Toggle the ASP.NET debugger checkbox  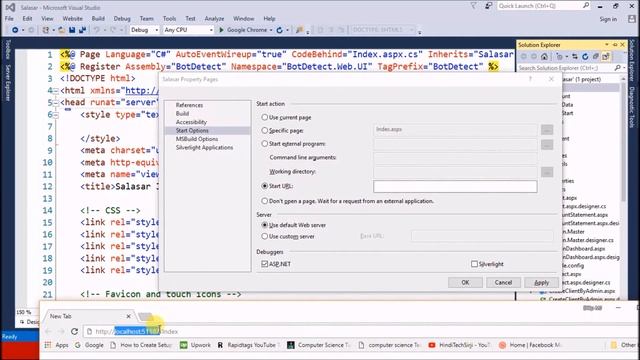click(x=264, y=264)
